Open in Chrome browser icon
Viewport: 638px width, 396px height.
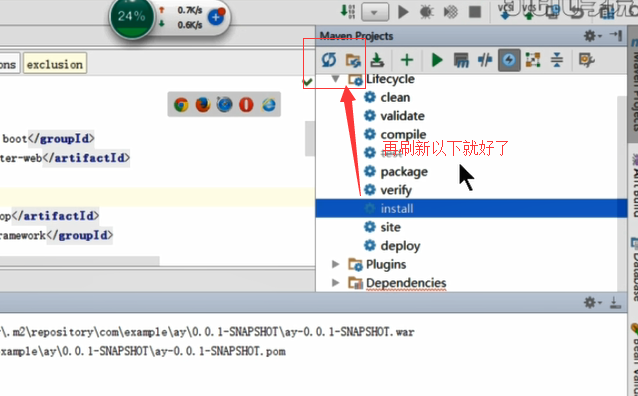coord(181,105)
